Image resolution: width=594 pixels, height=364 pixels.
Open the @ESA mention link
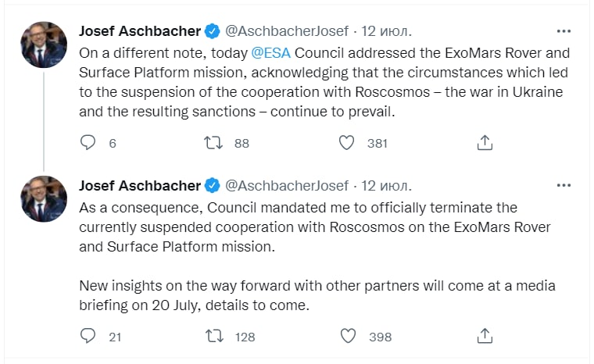[270, 53]
